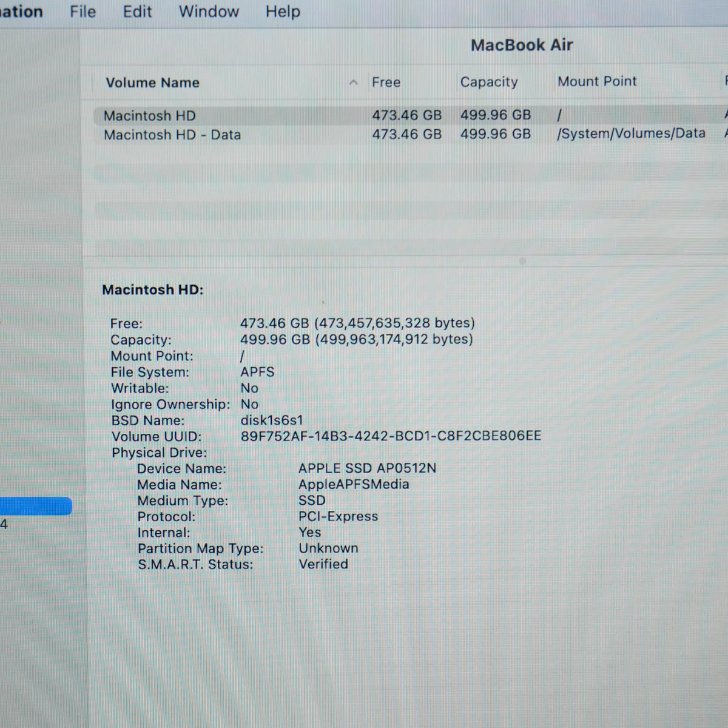728x728 pixels.
Task: Click 499.96 GB capacity in Macintosh HD row
Action: click(496, 115)
